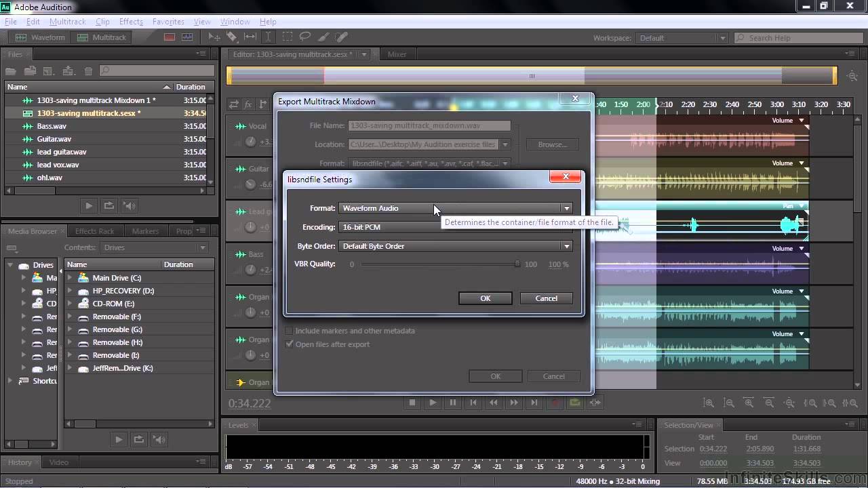Click Stop in the editor transport
Viewport: 868px width, 488px height.
tap(412, 403)
